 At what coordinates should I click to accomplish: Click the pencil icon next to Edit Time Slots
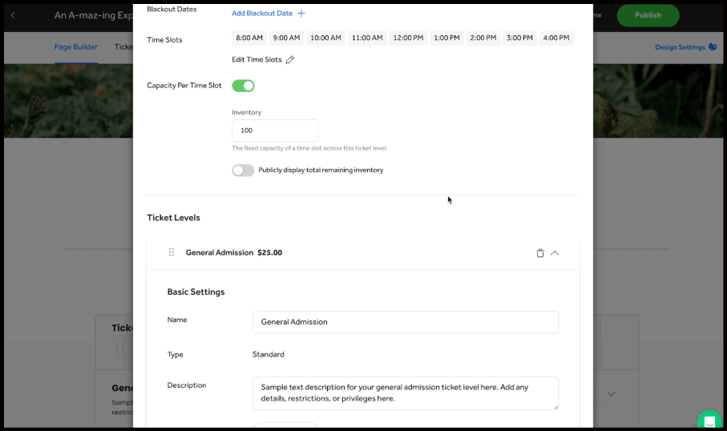tap(290, 60)
